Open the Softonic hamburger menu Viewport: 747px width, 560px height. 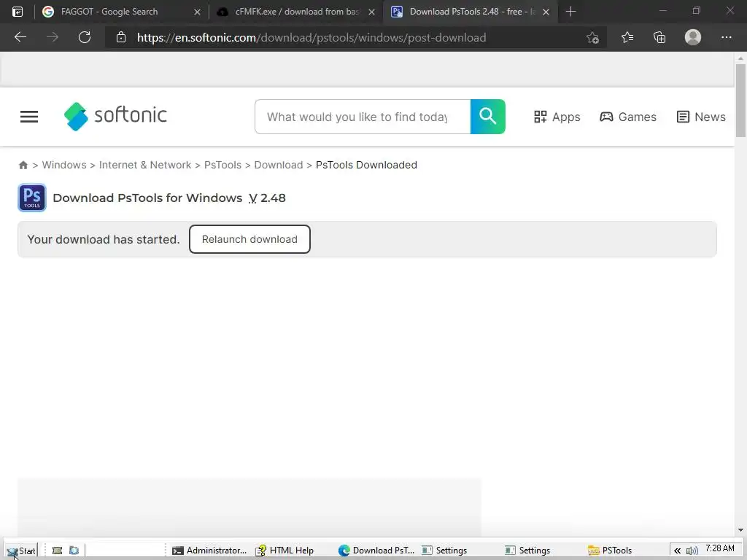(x=29, y=117)
